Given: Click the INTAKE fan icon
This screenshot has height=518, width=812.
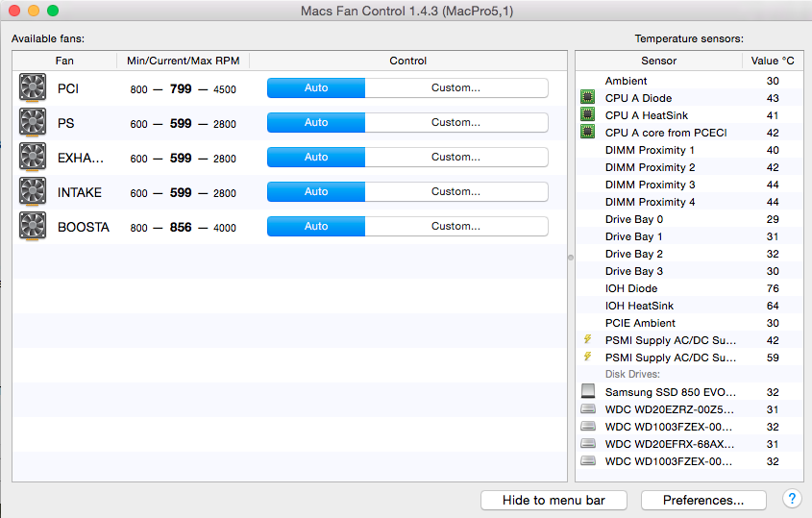Looking at the screenshot, I should click(x=33, y=191).
